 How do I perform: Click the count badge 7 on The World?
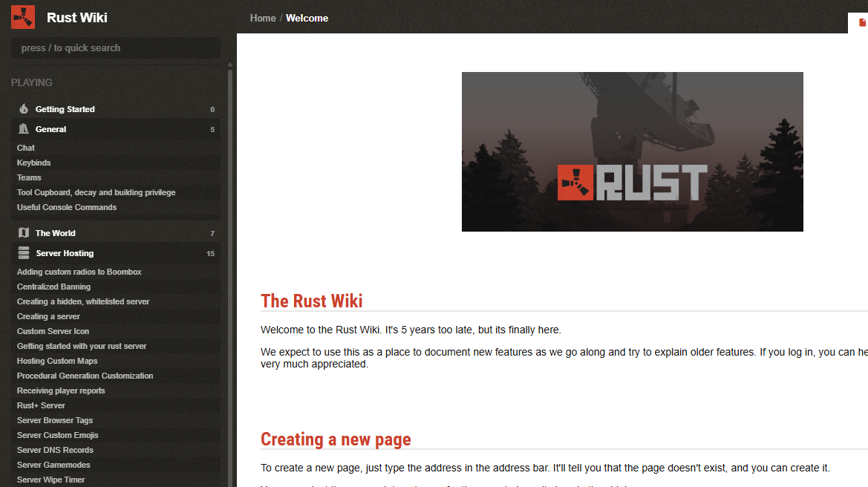212,234
